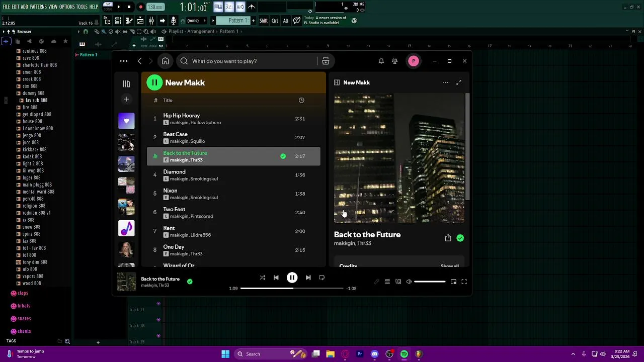Go to previous track in Spotify

pyautogui.click(x=276, y=278)
